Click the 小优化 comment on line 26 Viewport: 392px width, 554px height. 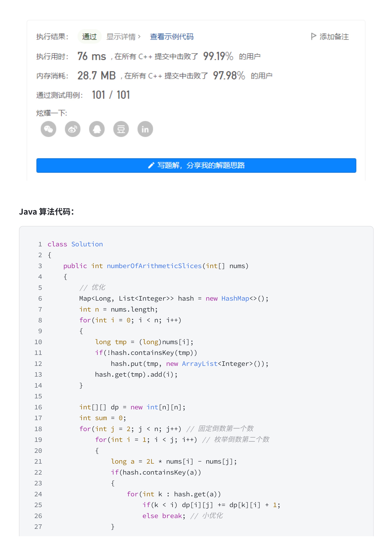click(212, 516)
